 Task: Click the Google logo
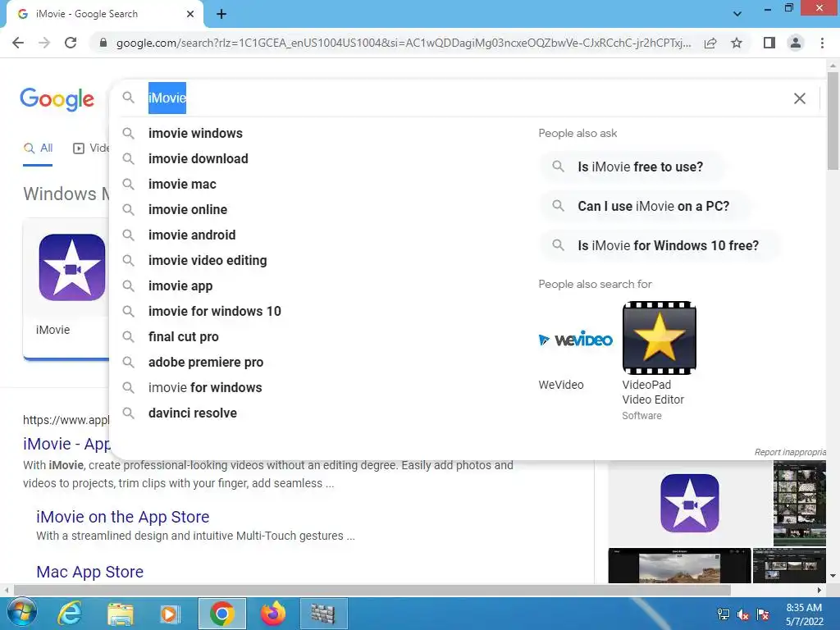click(x=57, y=99)
